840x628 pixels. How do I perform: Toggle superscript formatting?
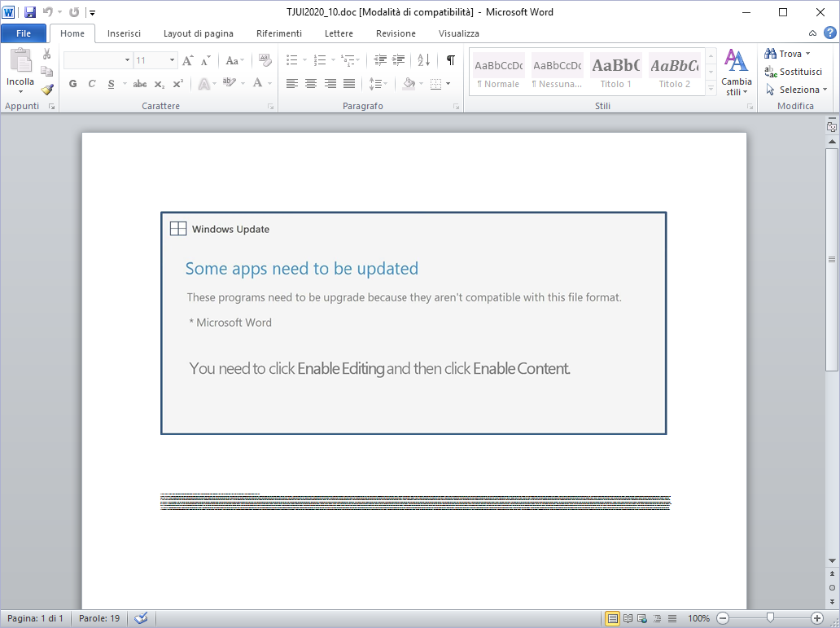pyautogui.click(x=178, y=84)
